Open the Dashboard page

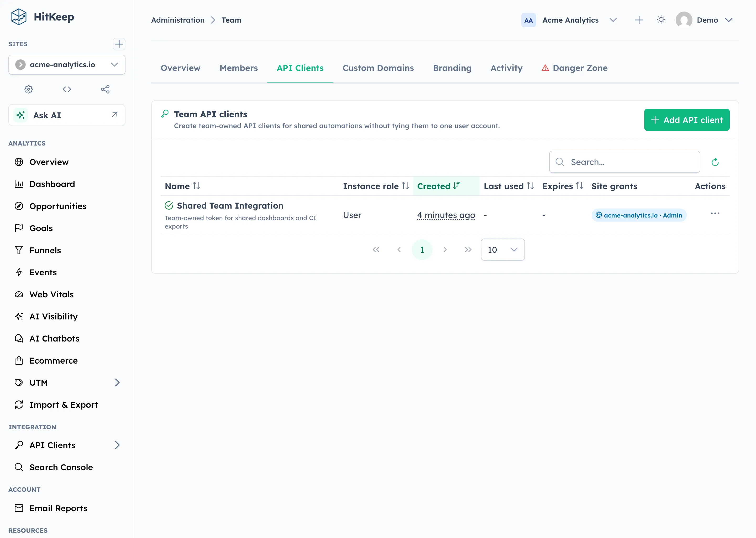(x=67, y=184)
